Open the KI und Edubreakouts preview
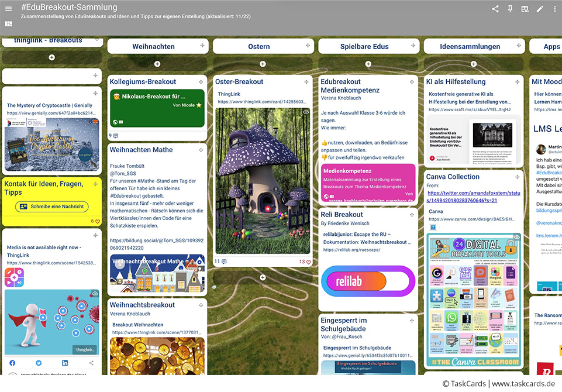Screen dimensions: 562x392 474,139
